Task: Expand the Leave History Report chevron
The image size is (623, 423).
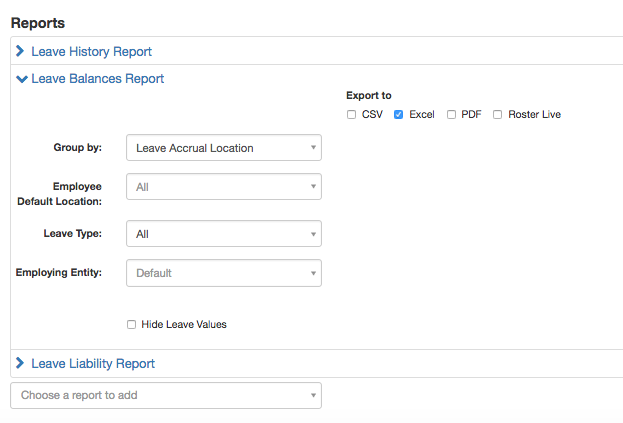Action: (x=20, y=51)
